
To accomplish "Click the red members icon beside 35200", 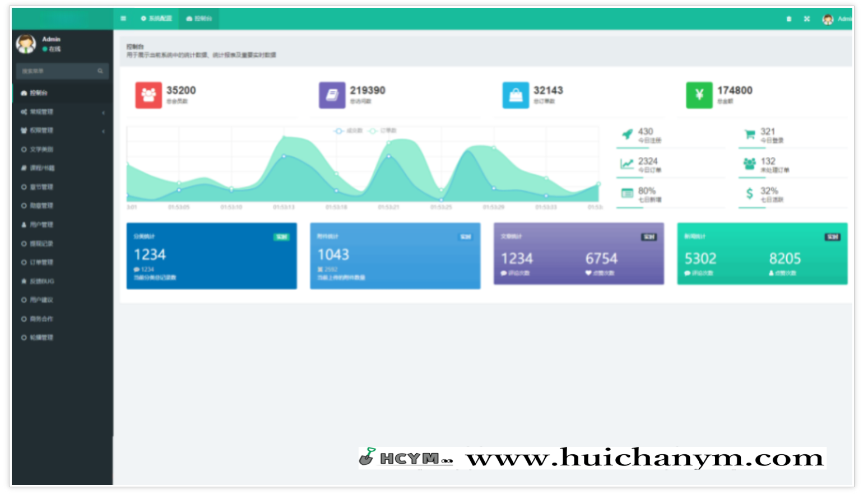I will click(x=148, y=95).
